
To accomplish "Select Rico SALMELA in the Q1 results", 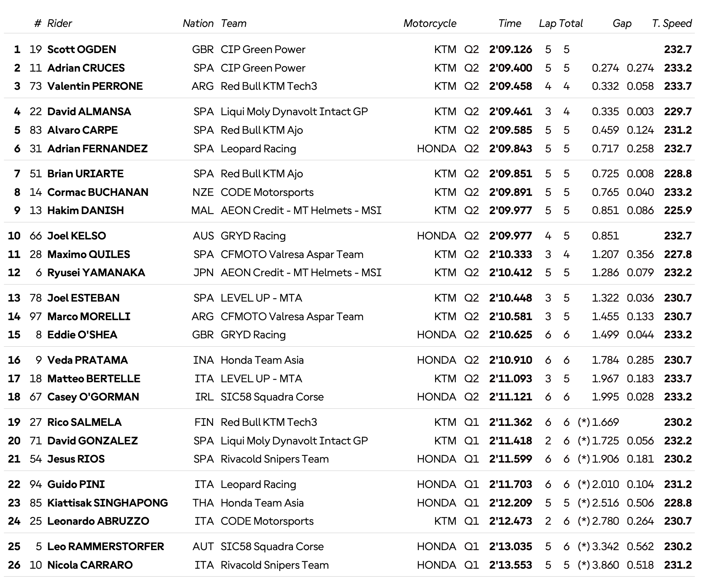I will [85, 422].
